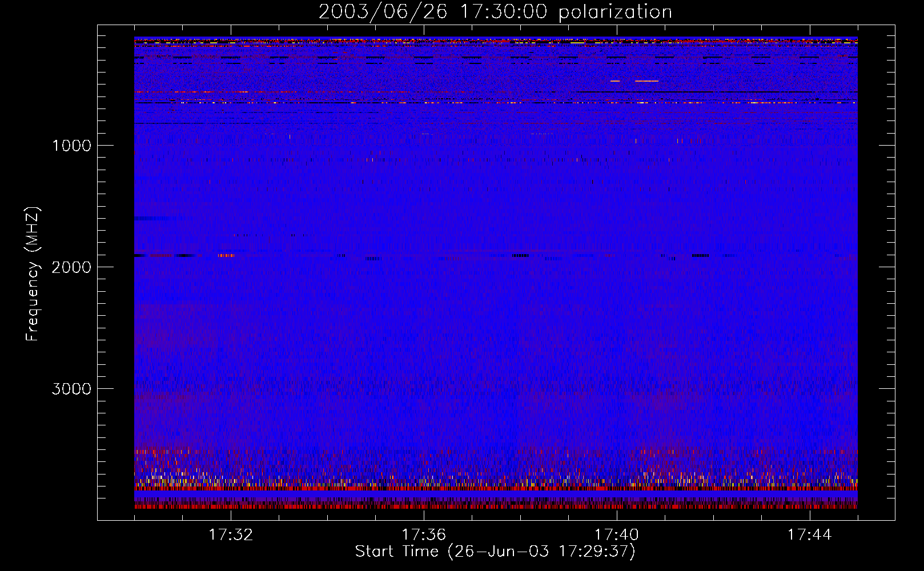Select the "Start Time (26-Jun-03 17:29:37)" axis label
This screenshot has height=571, width=924.
click(495, 552)
